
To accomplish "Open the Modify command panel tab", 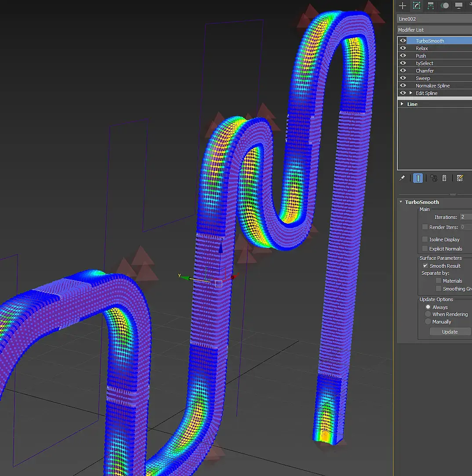I will [x=417, y=6].
